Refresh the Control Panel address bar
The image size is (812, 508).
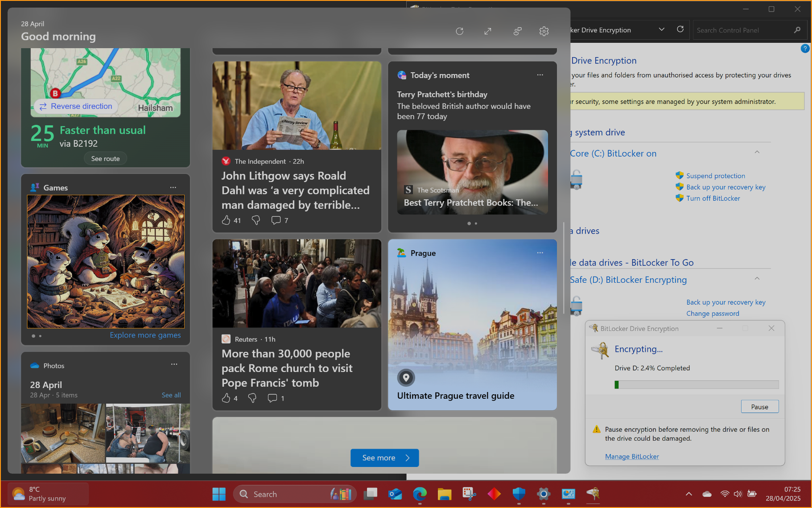(680, 29)
